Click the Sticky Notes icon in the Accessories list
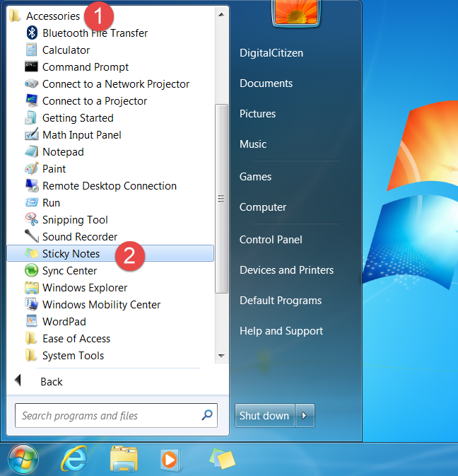Viewport: 458px width, 476px height. (x=32, y=253)
